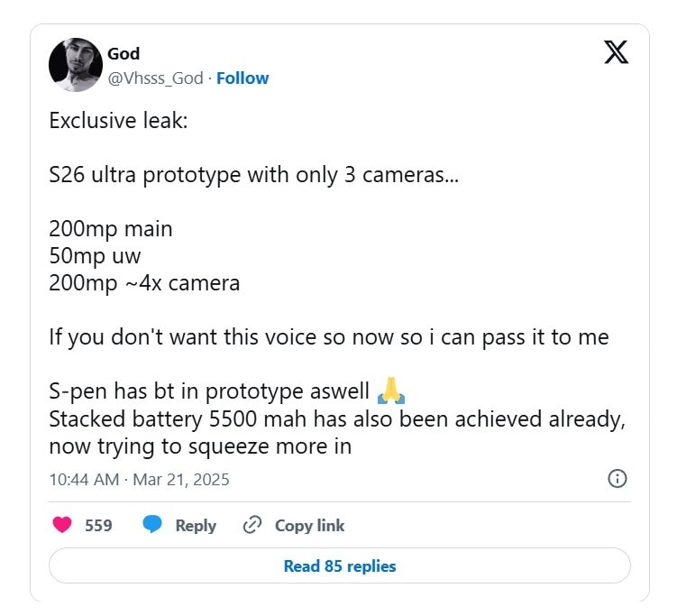Click the "If you don't want this voice" line
The width and height of the screenshot is (677, 616).
(x=328, y=337)
